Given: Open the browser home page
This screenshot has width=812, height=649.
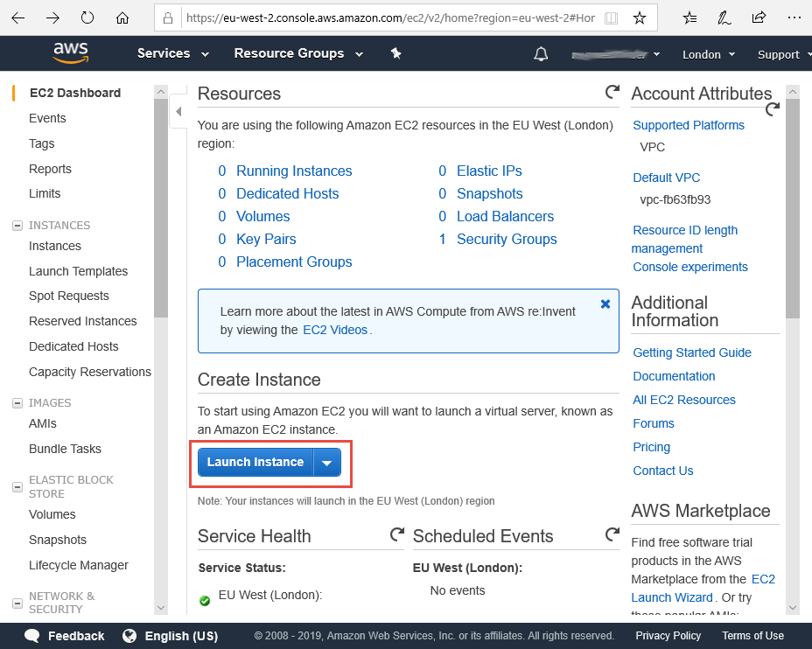Looking at the screenshot, I should 122,18.
